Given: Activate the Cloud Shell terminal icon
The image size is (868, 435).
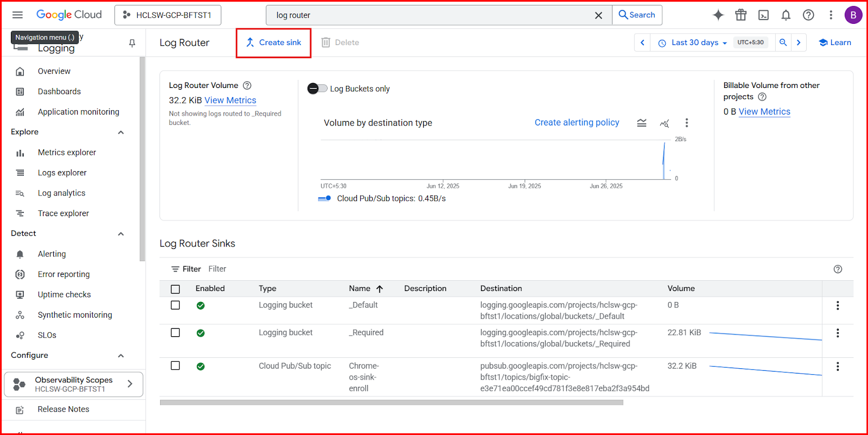Looking at the screenshot, I should pyautogui.click(x=763, y=15).
